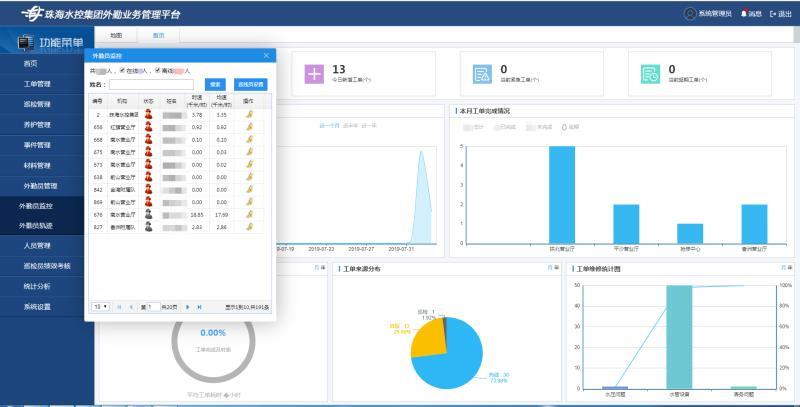
Task: Toggle the 离线 offline checkbox
Action: coord(160,71)
